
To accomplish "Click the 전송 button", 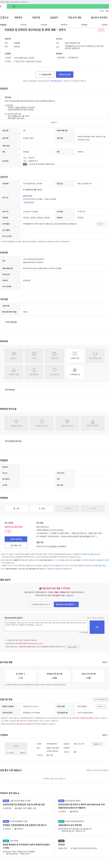I will click(97, 627).
